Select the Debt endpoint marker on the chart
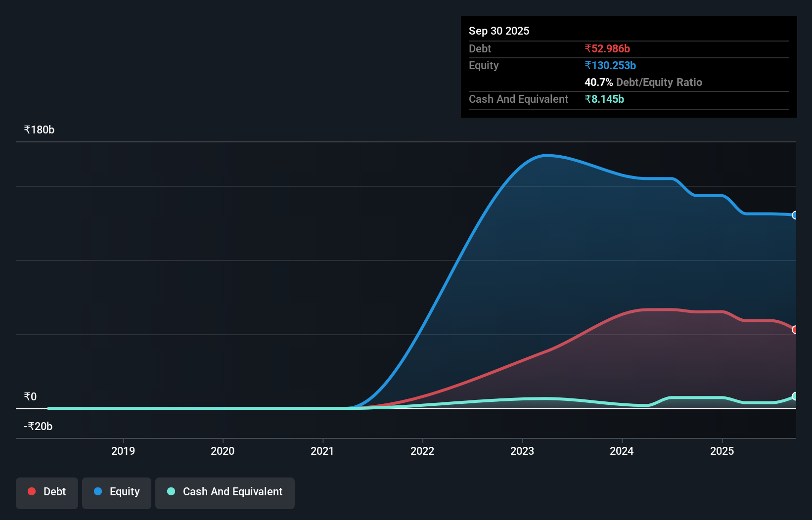This screenshot has height=520, width=812. click(x=795, y=329)
